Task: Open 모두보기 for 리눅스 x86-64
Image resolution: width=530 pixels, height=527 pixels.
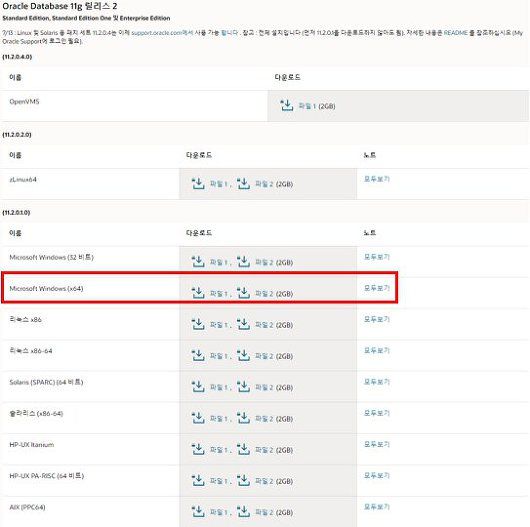Action: click(x=377, y=351)
